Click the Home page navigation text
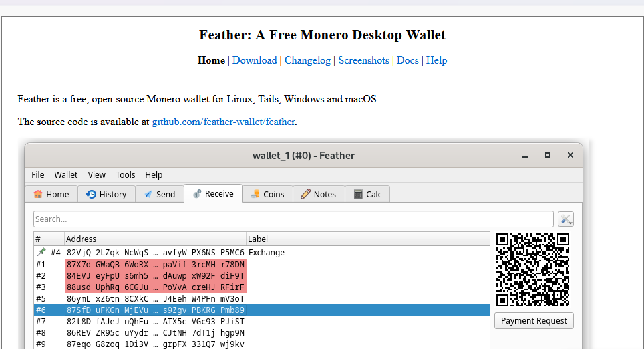This screenshot has height=349, width=644. 211,60
